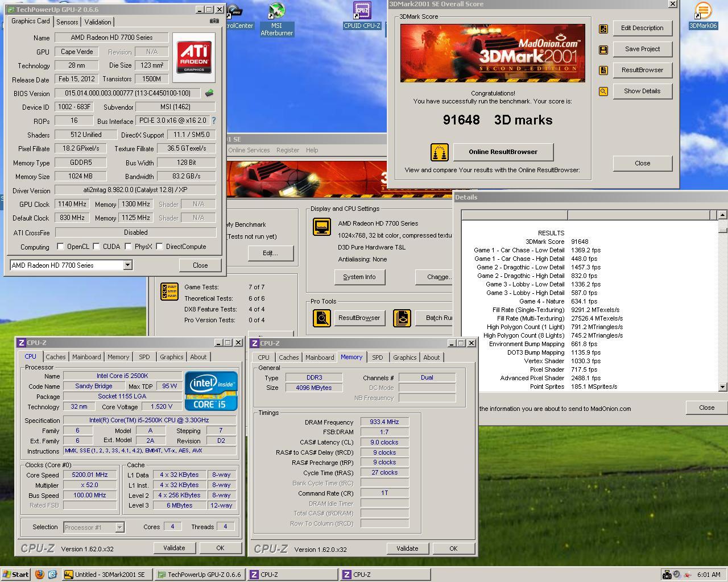Viewport: 728px width, 582px height.
Task: Click the Firefox quick launch icon
Action: (x=40, y=575)
